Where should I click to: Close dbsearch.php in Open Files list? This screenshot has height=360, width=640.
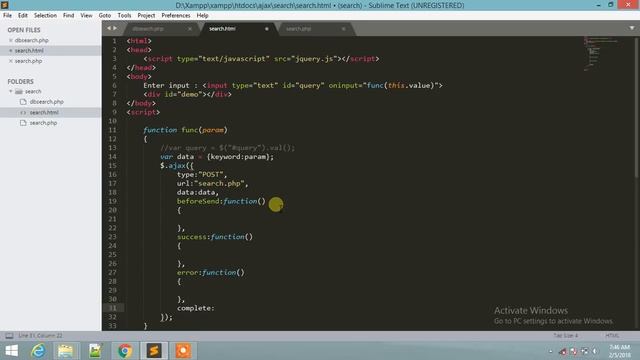11,40
